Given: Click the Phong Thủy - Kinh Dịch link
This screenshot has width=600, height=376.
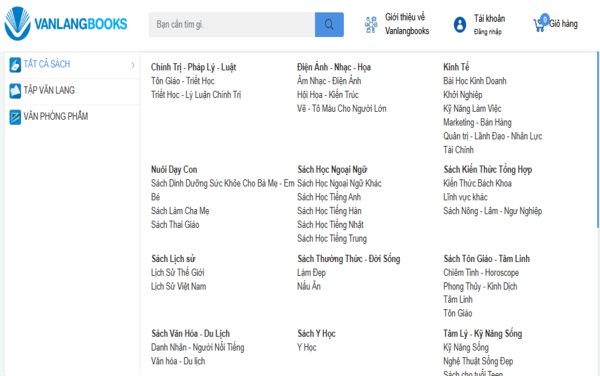Looking at the screenshot, I should coord(480,286).
